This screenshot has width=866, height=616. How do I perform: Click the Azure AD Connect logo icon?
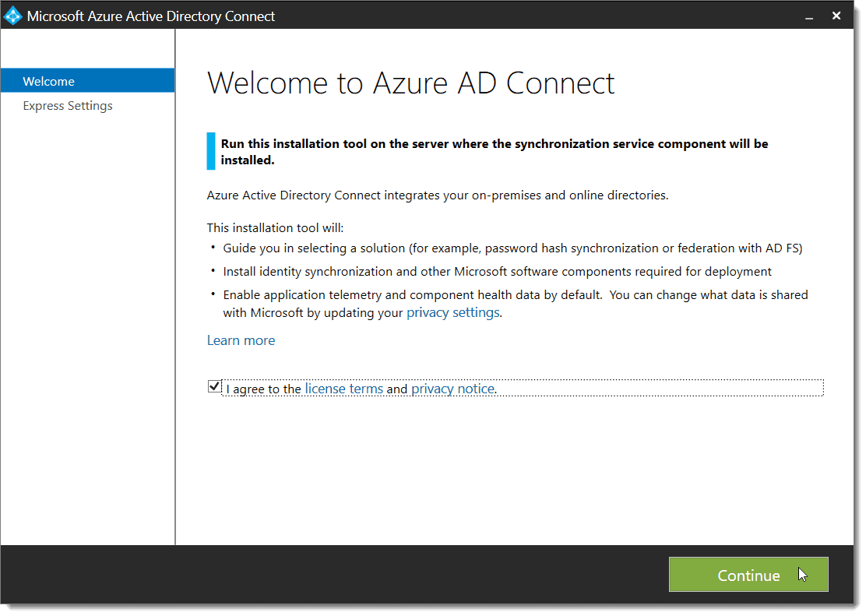pos(12,16)
